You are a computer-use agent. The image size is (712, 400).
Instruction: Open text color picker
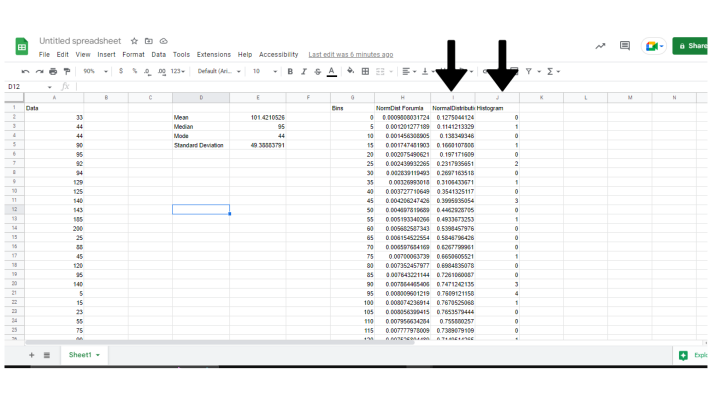coord(332,72)
